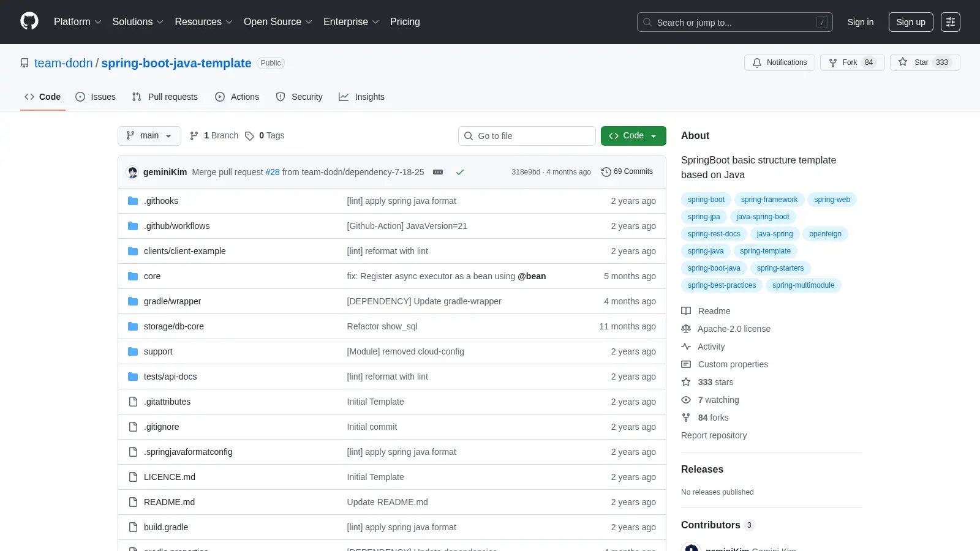Switch to the Insights tab
Screen dimensions: 980x551
(x=361, y=97)
